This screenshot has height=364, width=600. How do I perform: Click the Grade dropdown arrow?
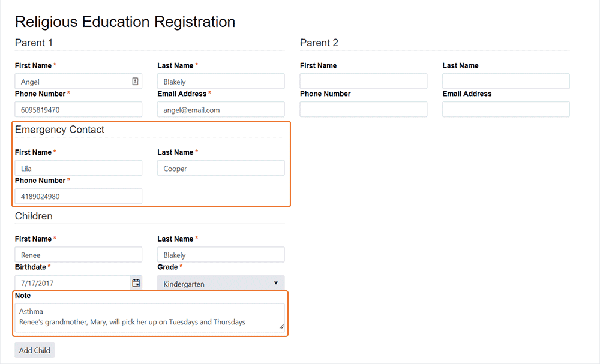tap(275, 283)
